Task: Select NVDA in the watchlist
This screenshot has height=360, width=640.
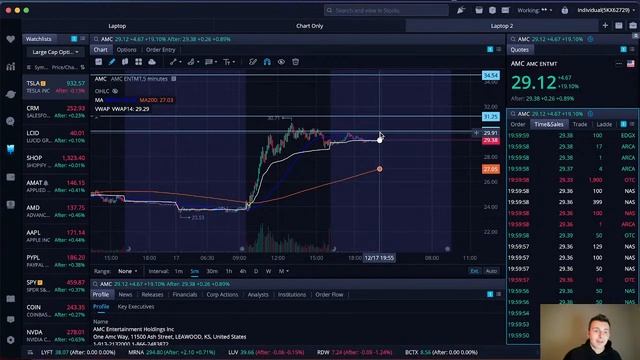Action: click(x=56, y=336)
